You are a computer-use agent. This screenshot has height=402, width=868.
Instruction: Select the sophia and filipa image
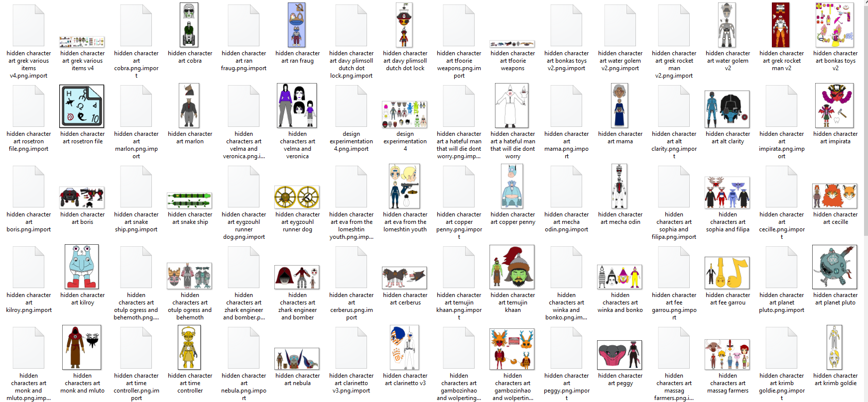(727, 193)
